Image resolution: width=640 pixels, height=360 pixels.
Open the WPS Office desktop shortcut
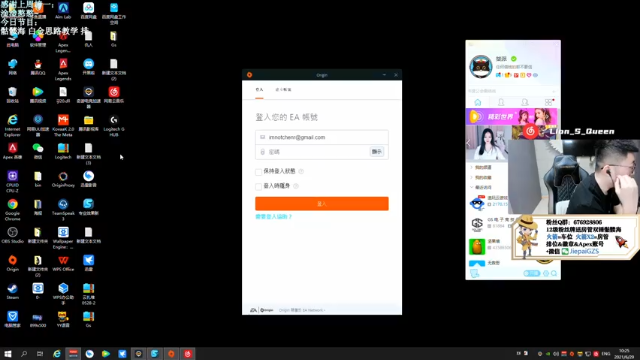[x=63, y=263]
